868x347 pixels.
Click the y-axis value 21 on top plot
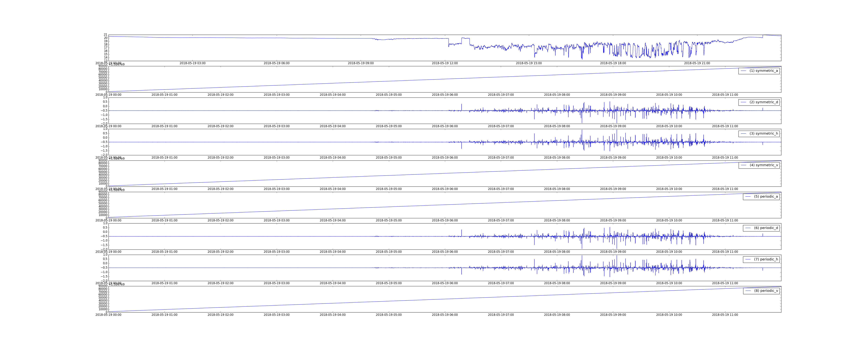point(106,35)
